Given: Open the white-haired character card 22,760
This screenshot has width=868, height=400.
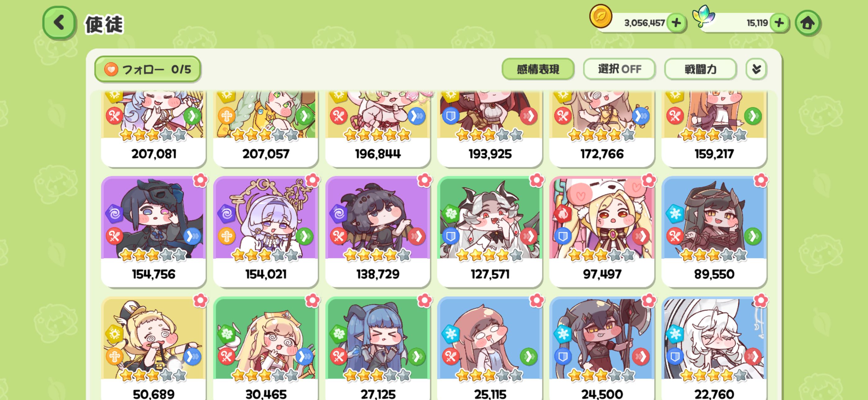Looking at the screenshot, I should point(714,349).
